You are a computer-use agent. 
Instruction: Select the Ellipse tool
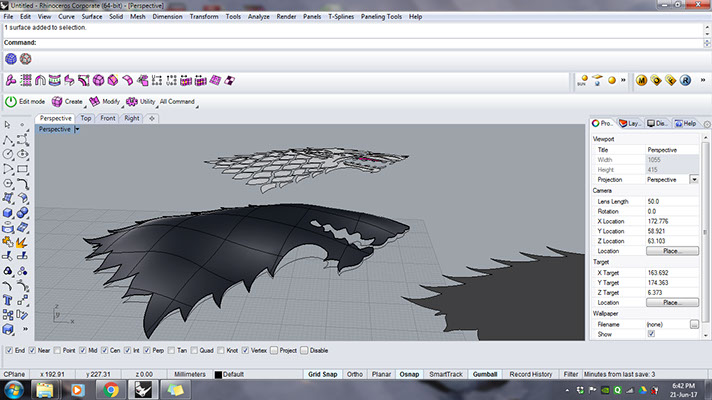pos(22,154)
